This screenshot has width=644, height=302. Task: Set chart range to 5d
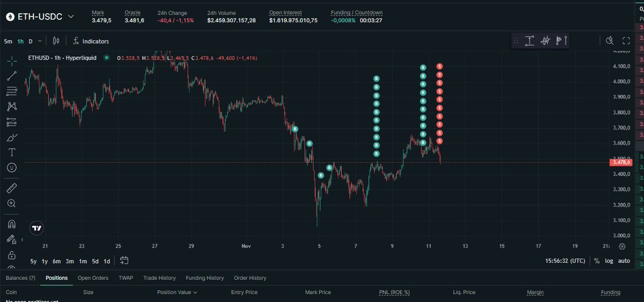[x=95, y=261]
